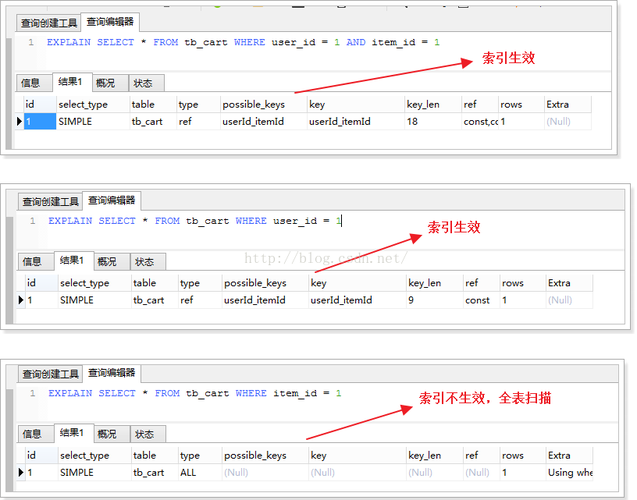Click key userId_itemId cell in middle panel
This screenshot has height=500, width=637.
[357, 300]
